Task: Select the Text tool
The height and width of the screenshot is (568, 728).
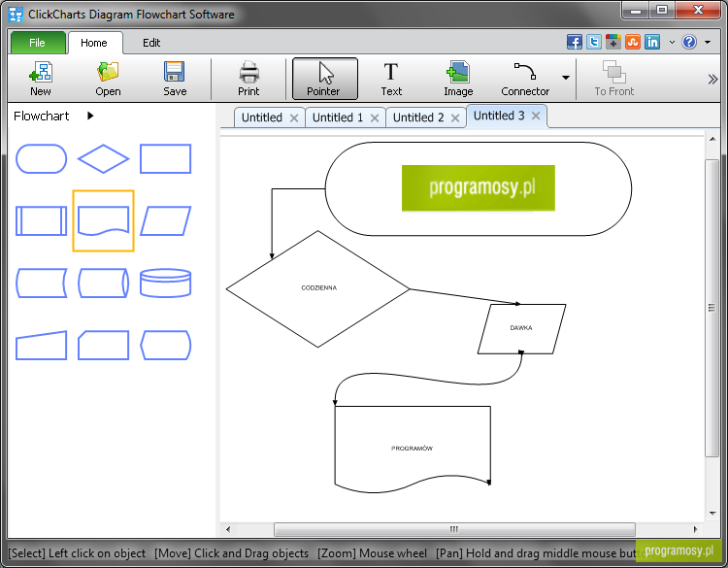Action: point(391,78)
